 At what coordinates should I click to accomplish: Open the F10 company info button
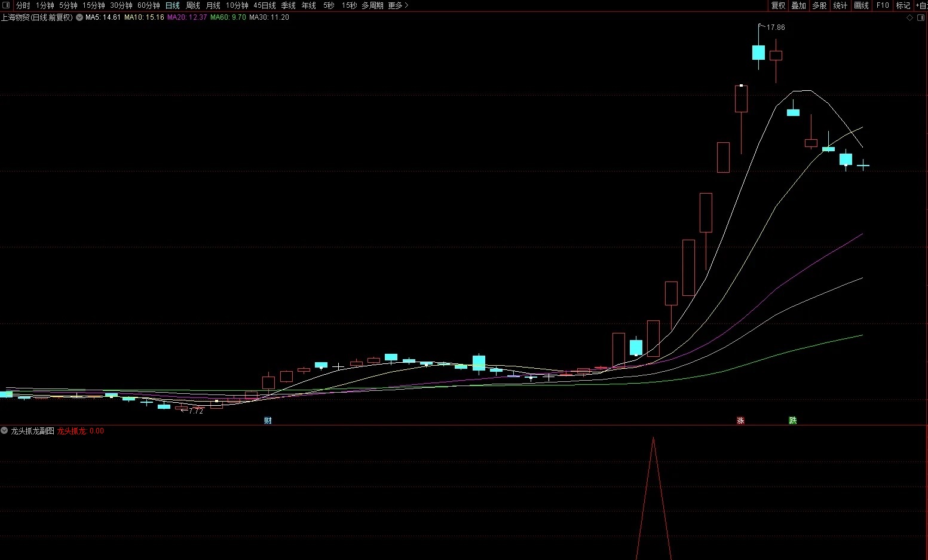(883, 5)
